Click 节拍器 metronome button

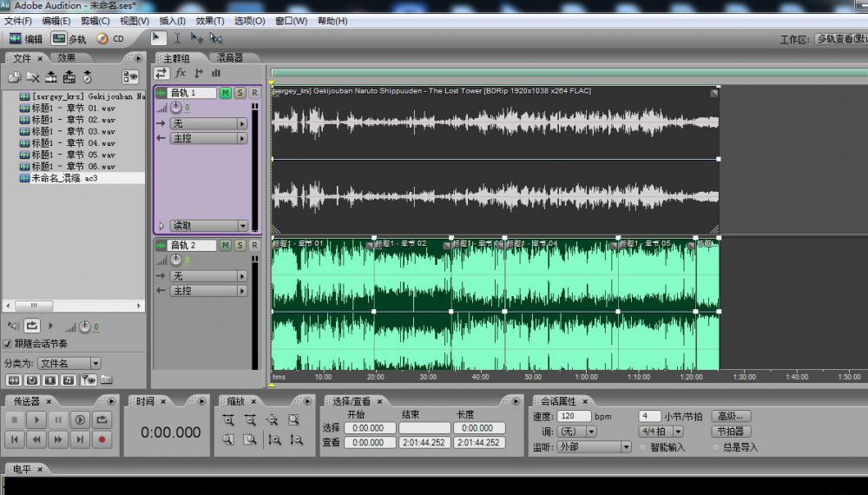click(x=731, y=432)
